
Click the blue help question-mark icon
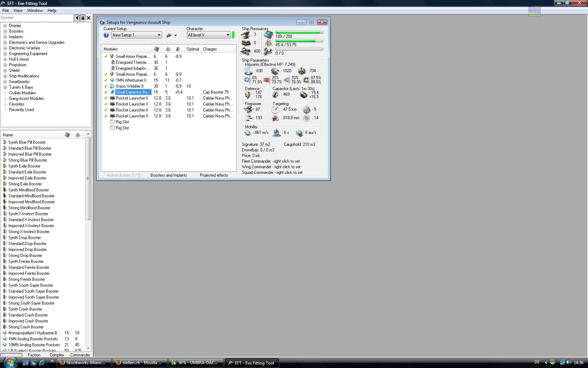pos(106,35)
